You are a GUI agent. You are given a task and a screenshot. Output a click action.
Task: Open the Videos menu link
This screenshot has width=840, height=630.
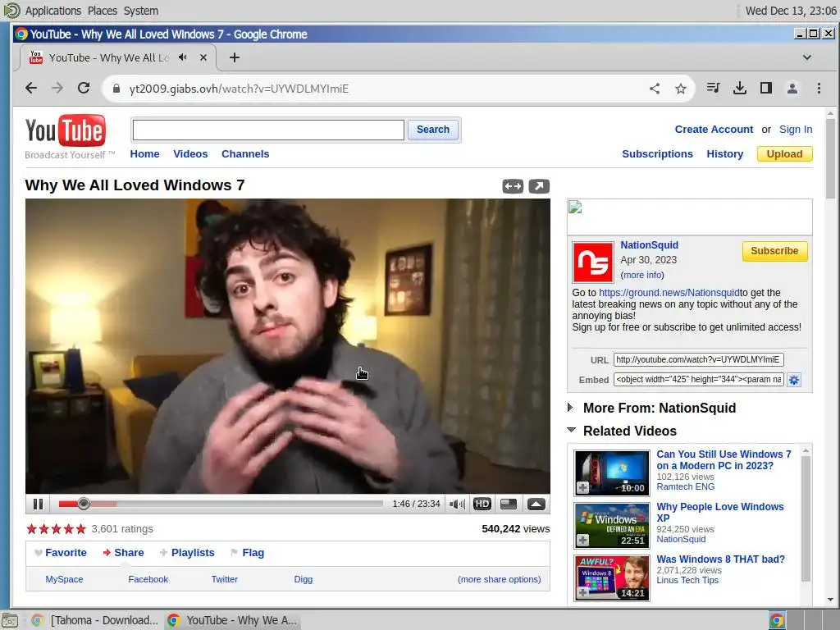[x=190, y=153]
